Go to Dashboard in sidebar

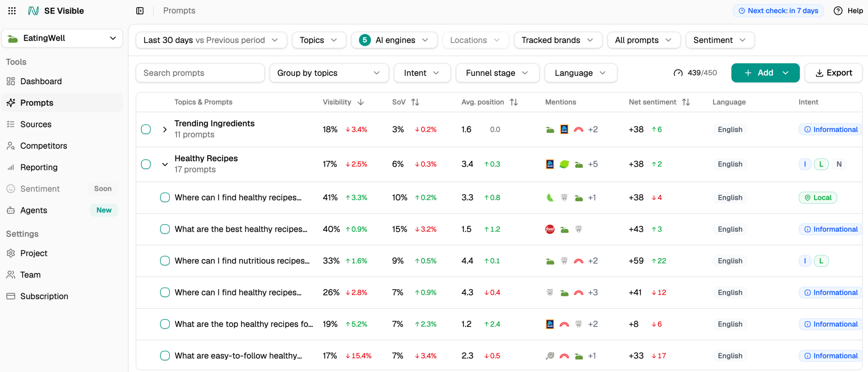point(62,81)
